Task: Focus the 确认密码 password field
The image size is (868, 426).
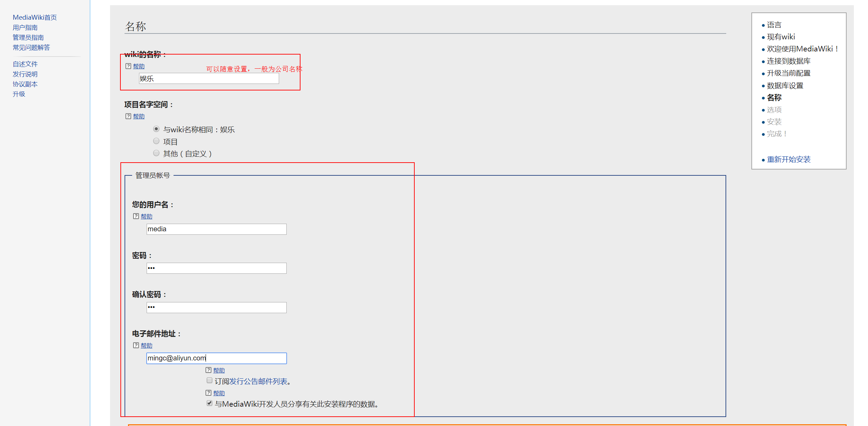Action: pyautogui.click(x=216, y=308)
